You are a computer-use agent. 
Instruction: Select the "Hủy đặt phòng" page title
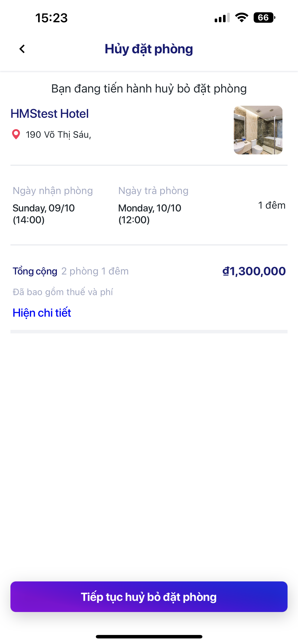tap(149, 49)
